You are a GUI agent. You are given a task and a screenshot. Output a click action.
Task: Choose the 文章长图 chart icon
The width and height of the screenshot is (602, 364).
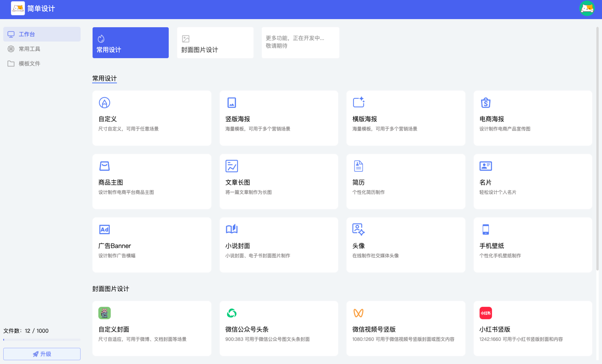231,166
